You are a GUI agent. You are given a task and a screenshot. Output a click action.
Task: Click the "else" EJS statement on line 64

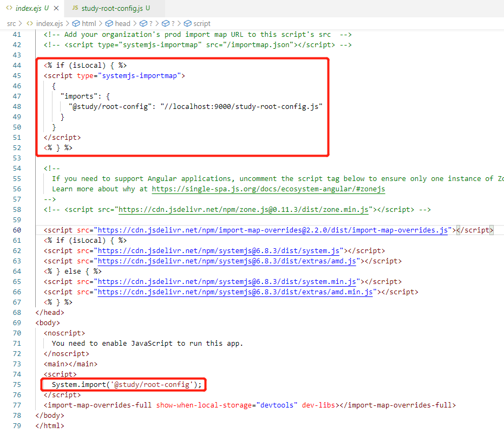[73, 271]
